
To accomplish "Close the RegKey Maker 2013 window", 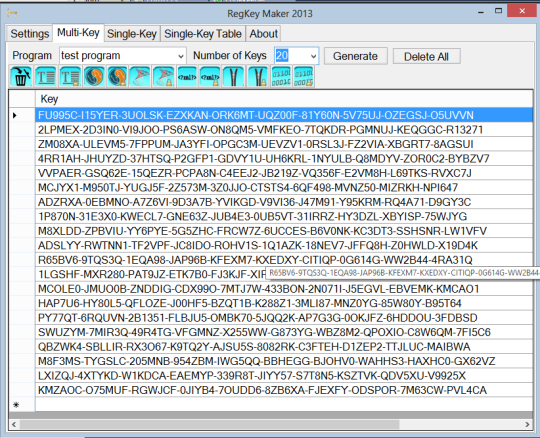I will coord(522,11).
